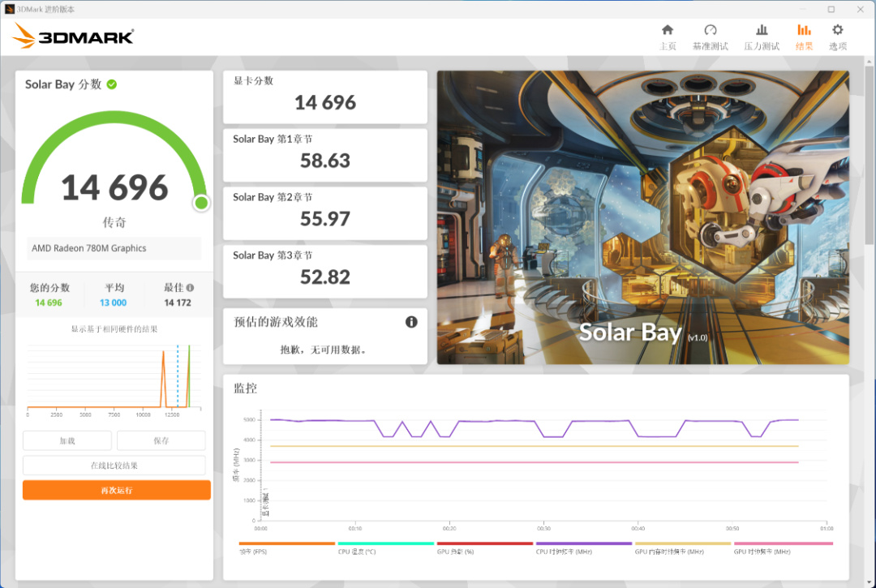Viewport: 876px width, 588px height.
Task: Click 在线比较结果 button
Action: tap(114, 466)
